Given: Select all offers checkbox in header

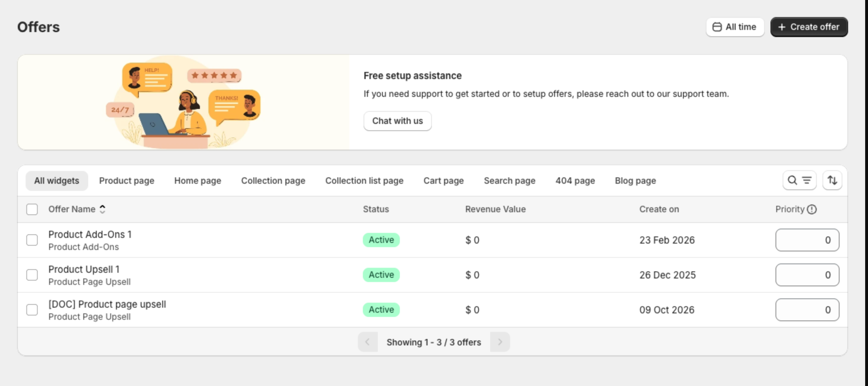Looking at the screenshot, I should click(32, 209).
